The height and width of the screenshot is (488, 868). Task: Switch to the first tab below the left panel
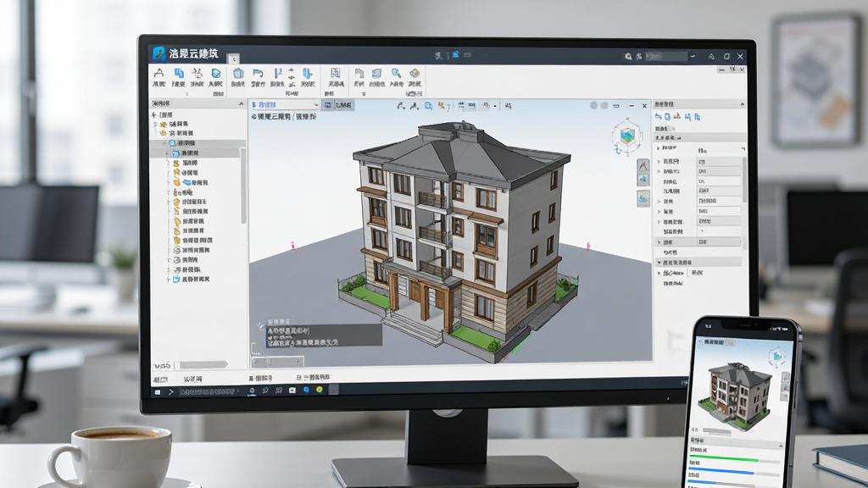(160, 379)
